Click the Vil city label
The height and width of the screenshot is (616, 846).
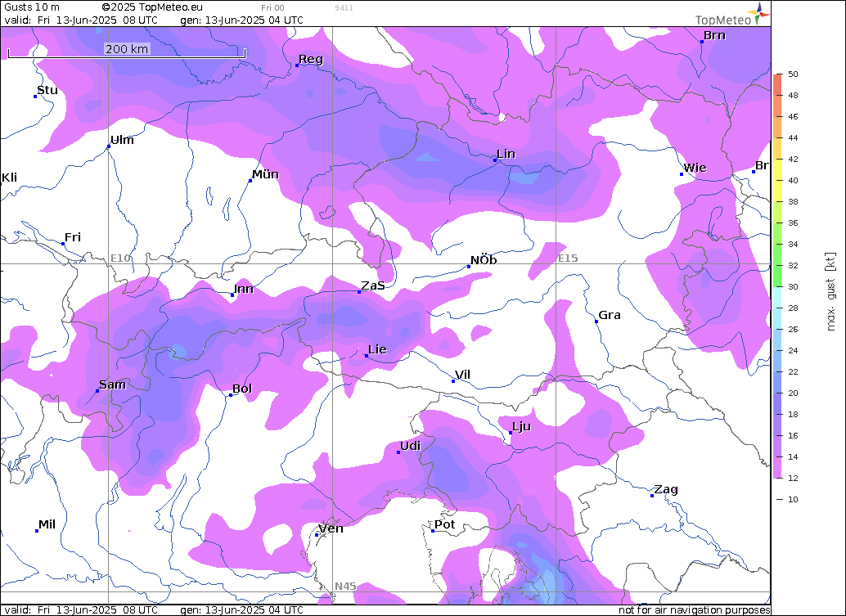462,375
